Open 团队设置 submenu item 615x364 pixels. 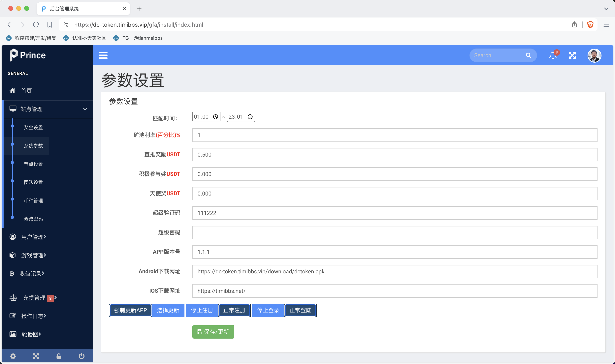(33, 182)
